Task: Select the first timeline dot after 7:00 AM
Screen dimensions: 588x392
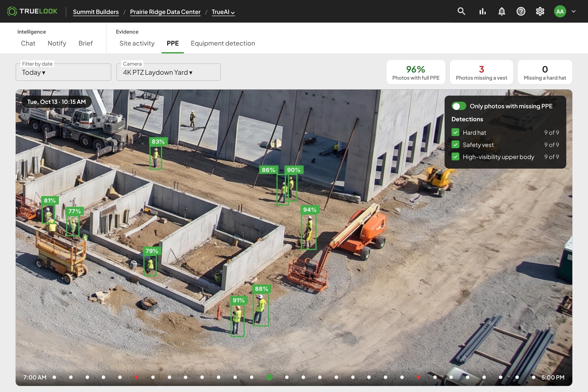Action: click(x=54, y=377)
